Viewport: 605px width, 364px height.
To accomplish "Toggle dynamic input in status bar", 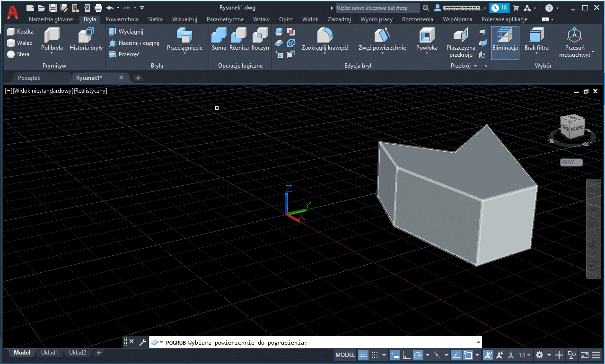I will pos(395,355).
